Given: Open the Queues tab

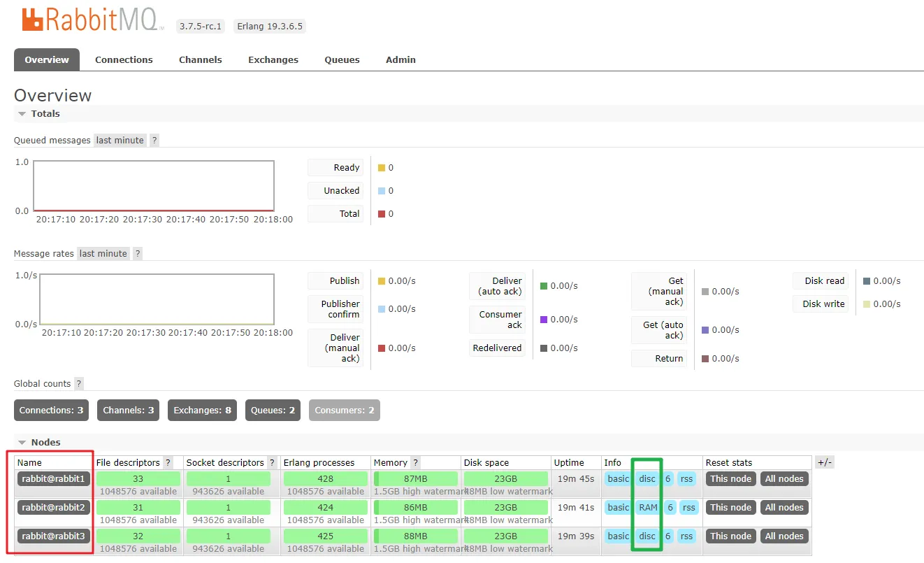Looking at the screenshot, I should pyautogui.click(x=342, y=59).
